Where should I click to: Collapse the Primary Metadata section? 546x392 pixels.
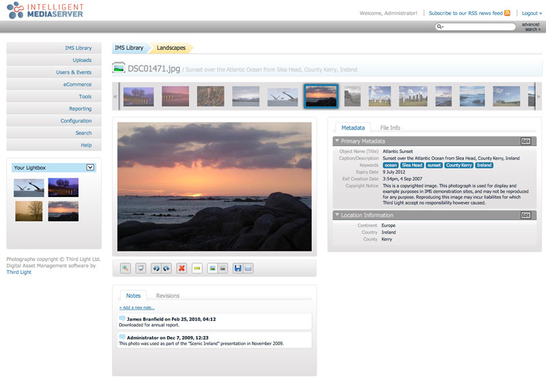pos(336,141)
